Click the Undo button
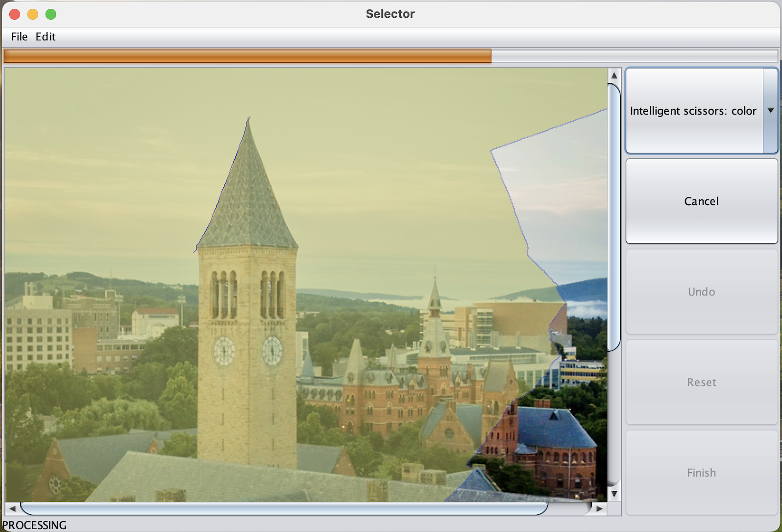Image resolution: width=782 pixels, height=532 pixels. tap(701, 292)
